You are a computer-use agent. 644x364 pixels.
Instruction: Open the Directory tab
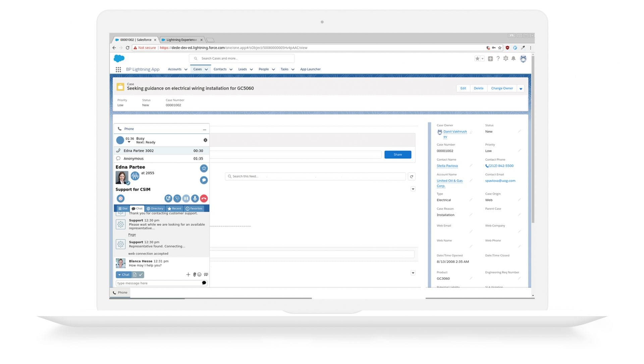pyautogui.click(x=155, y=209)
